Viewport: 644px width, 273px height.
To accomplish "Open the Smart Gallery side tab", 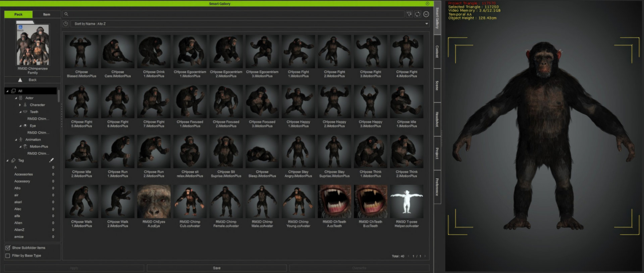I will pyautogui.click(x=437, y=18).
